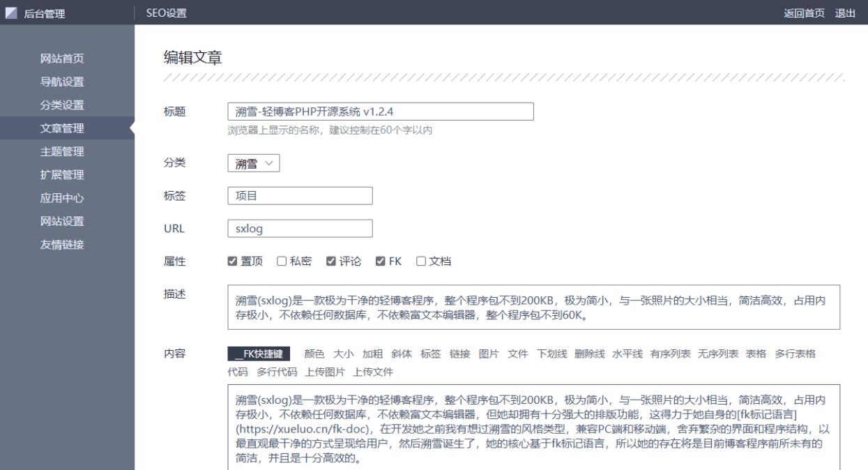Screen dimensions: 868x470
Task: Apply 斜体 italic markup
Action: coord(402,354)
